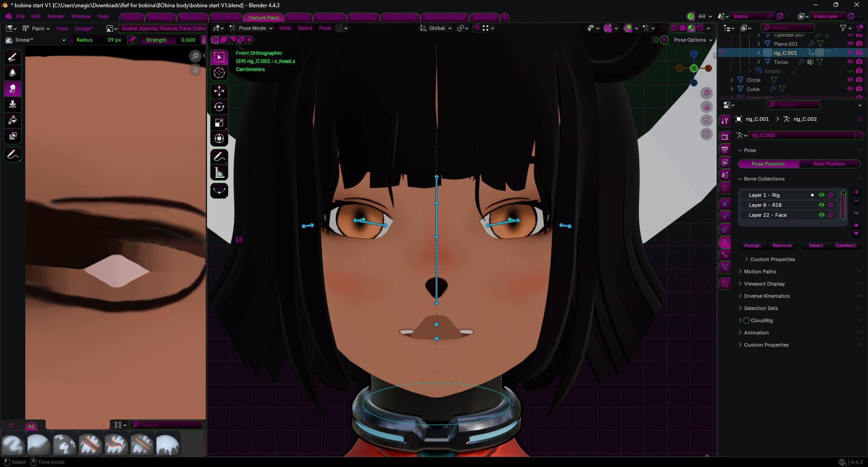The width and height of the screenshot is (868, 467).
Task: Expand the Inverse Kinematics panel
Action: point(767,296)
